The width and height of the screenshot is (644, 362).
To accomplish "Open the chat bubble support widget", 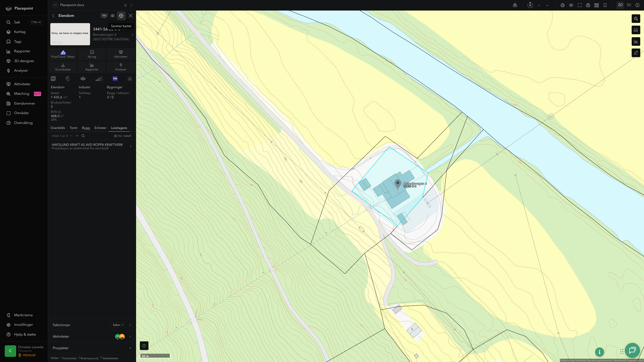I will click(632, 350).
